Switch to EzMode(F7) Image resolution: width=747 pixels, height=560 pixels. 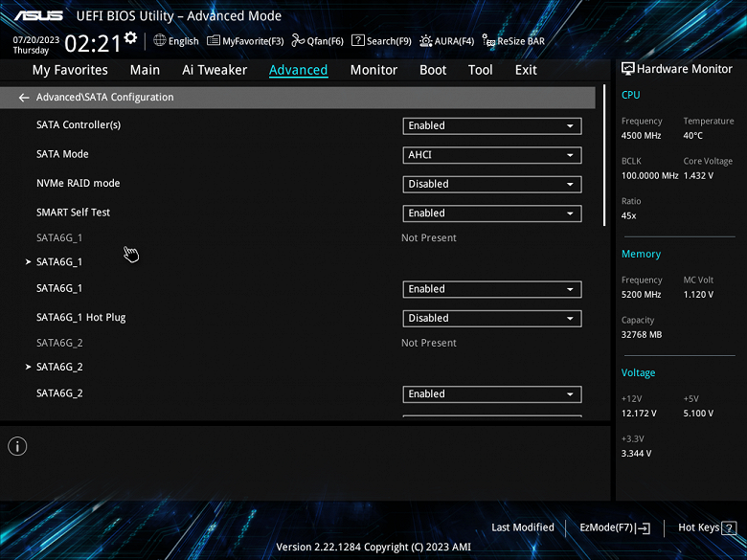tap(615, 527)
